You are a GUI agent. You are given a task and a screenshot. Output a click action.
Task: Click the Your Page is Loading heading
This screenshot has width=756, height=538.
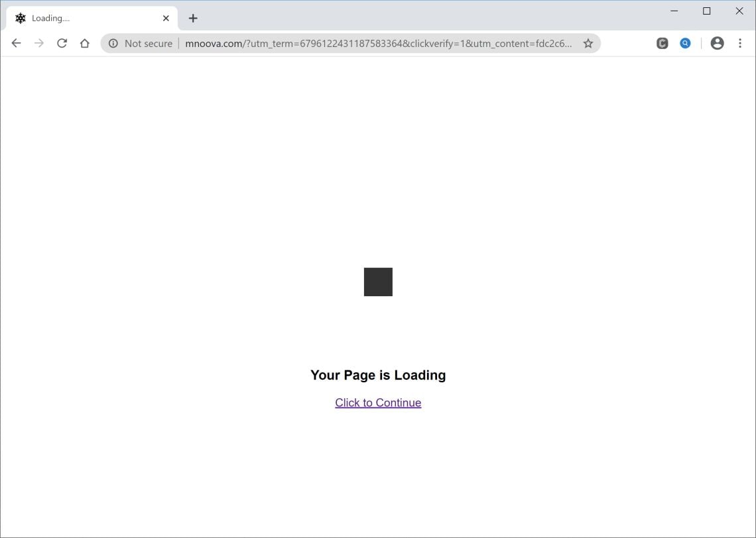tap(378, 375)
